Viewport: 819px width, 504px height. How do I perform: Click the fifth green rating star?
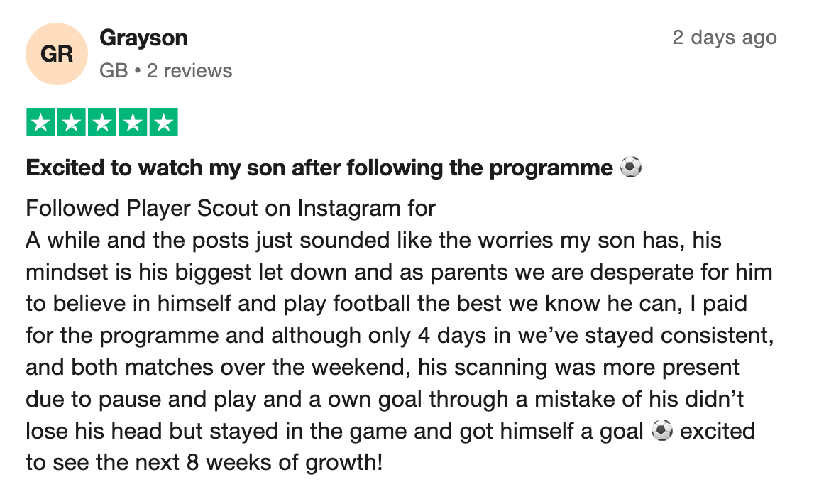pos(163,122)
